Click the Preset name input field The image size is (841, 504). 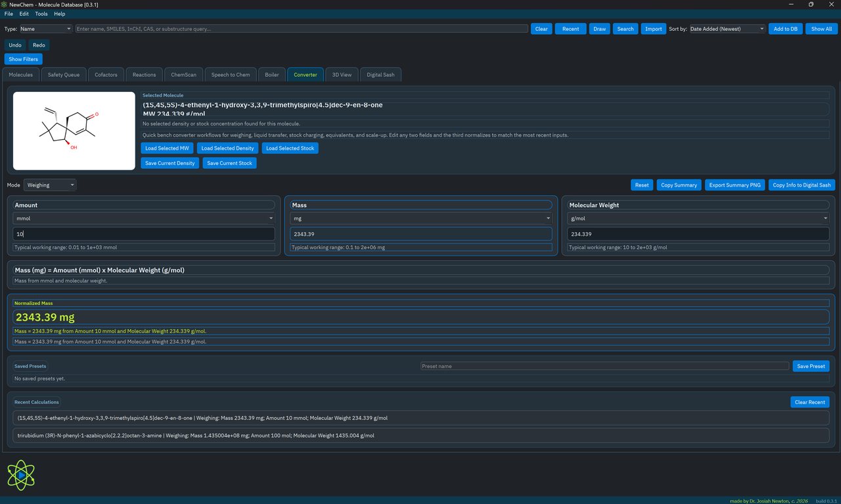click(604, 366)
